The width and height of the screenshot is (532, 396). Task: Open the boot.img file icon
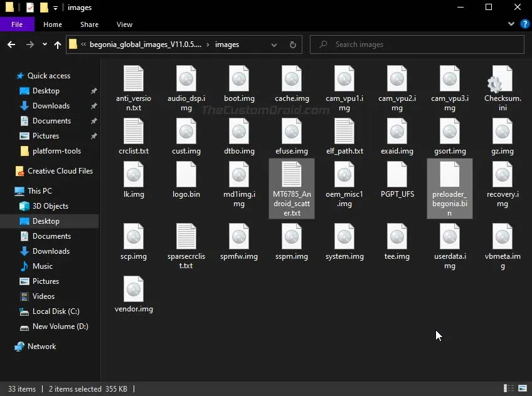pyautogui.click(x=239, y=80)
